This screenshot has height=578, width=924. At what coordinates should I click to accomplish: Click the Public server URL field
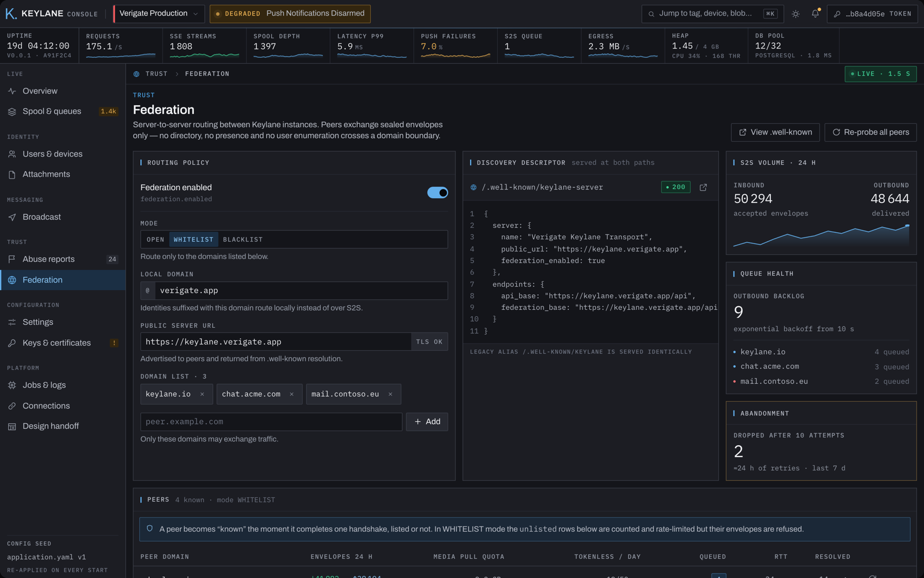[275, 342]
